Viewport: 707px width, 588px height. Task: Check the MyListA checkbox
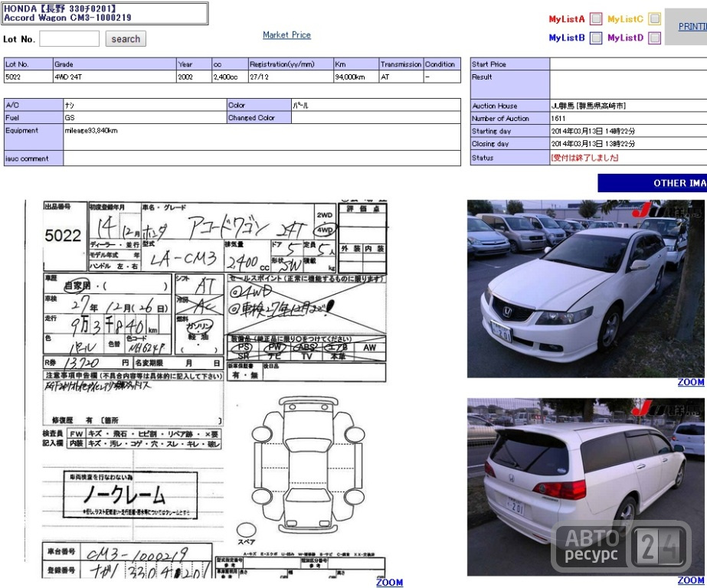[x=596, y=19]
